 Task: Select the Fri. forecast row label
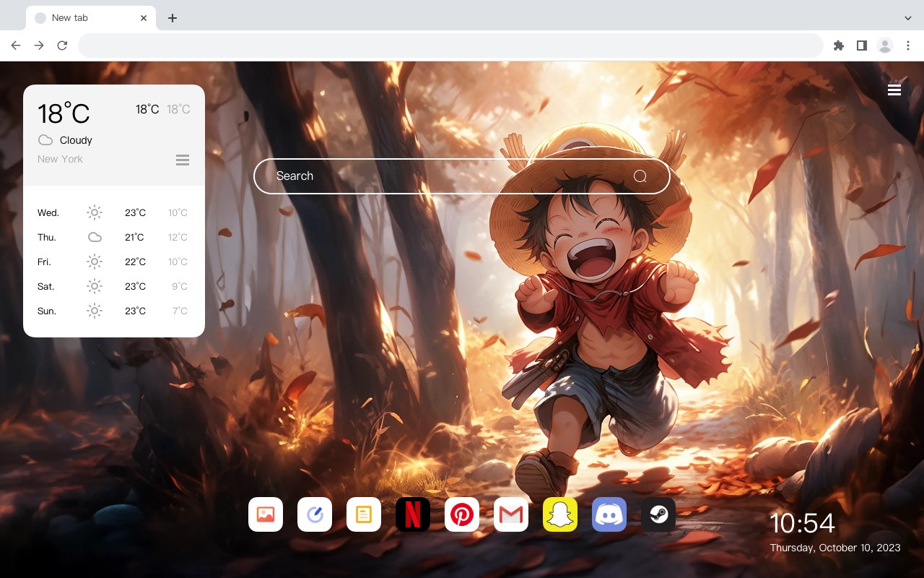click(44, 262)
